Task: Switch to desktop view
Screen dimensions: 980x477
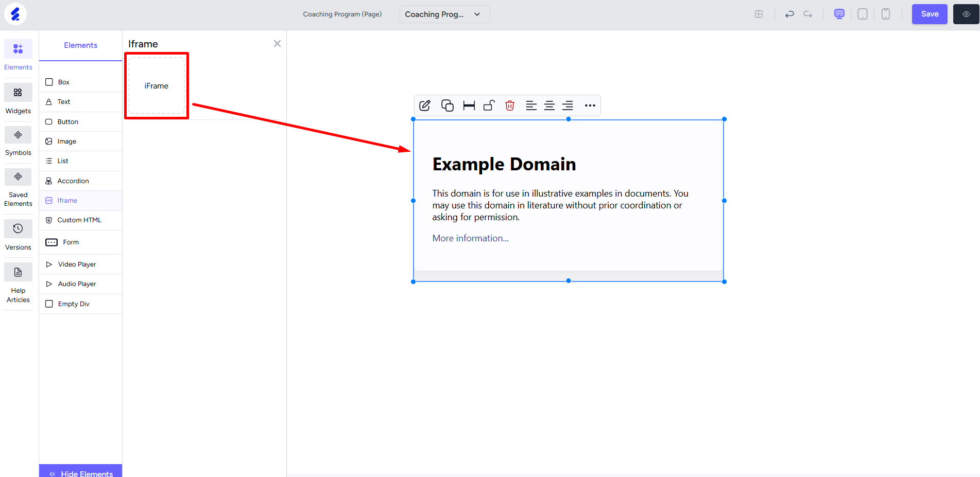Action: pos(839,14)
